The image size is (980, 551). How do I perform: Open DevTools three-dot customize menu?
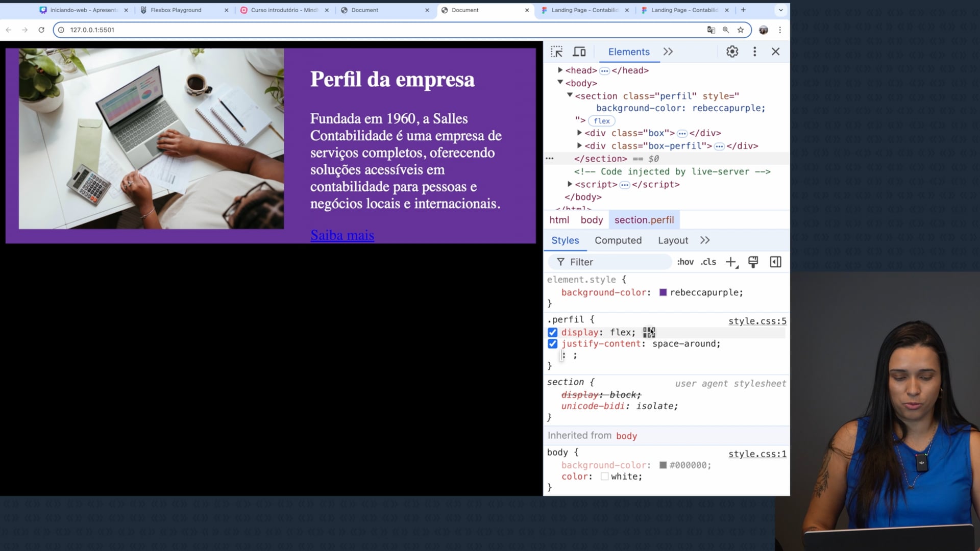coord(754,52)
